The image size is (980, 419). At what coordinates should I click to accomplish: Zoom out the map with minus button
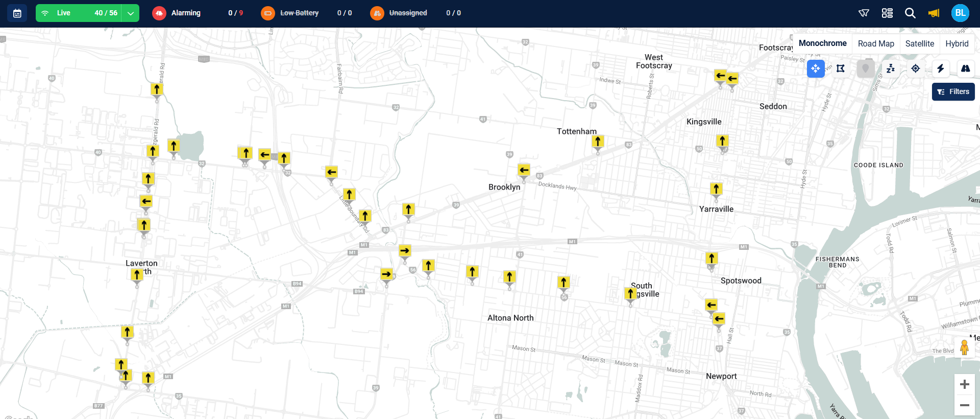(x=965, y=405)
